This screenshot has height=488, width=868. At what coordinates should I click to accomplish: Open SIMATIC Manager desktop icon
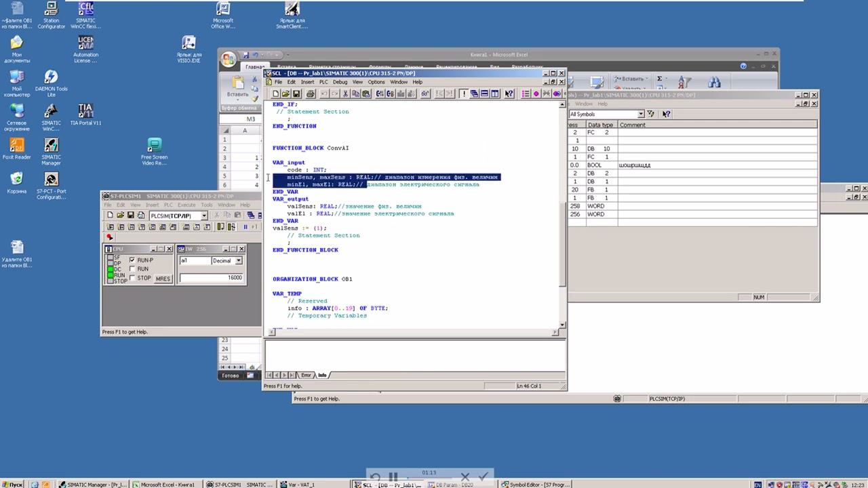51,152
